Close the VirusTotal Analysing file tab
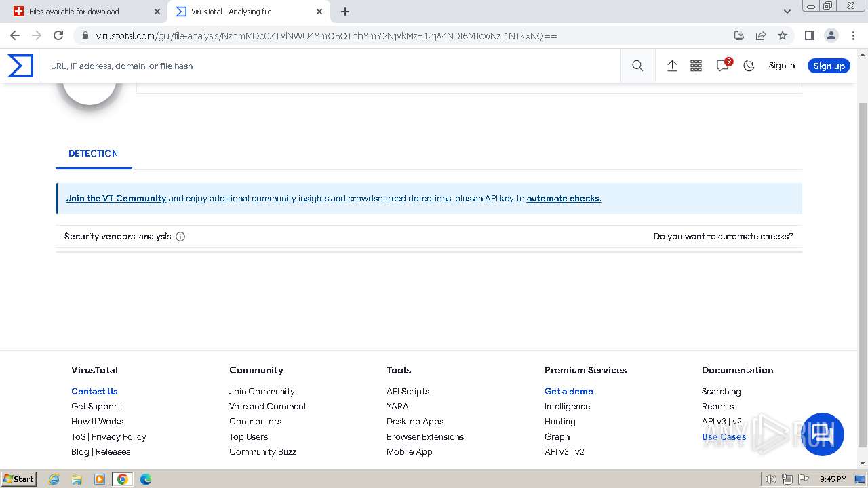 click(319, 12)
